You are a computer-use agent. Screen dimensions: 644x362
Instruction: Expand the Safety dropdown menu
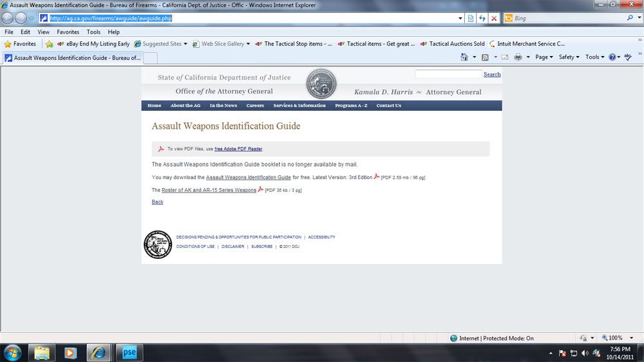pyautogui.click(x=569, y=57)
